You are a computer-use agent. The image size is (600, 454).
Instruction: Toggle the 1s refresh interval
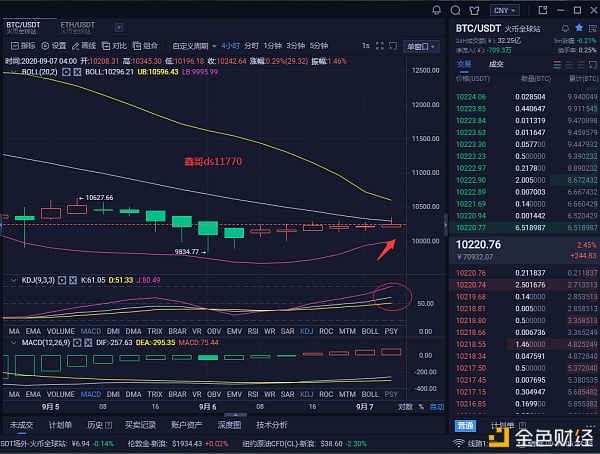coord(366,46)
